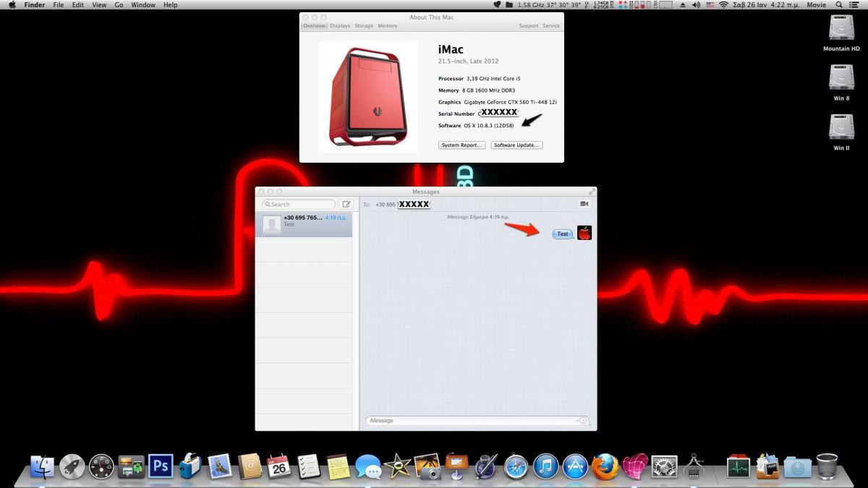This screenshot has height=488, width=868.
Task: Launch iMovie star icon in Dock
Action: coord(398,466)
